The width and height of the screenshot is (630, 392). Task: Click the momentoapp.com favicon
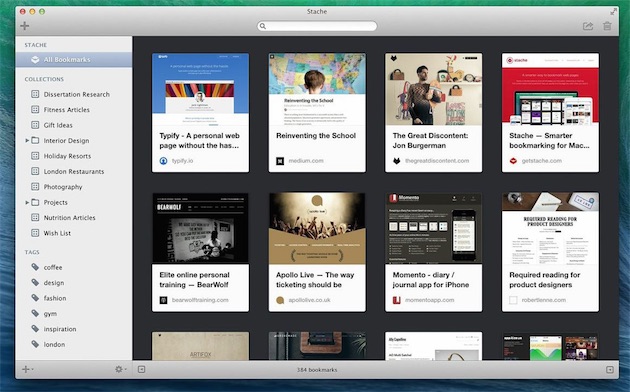point(397,300)
